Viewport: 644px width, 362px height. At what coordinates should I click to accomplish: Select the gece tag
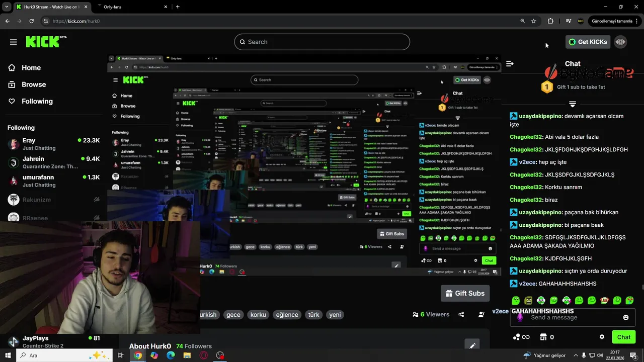click(233, 315)
